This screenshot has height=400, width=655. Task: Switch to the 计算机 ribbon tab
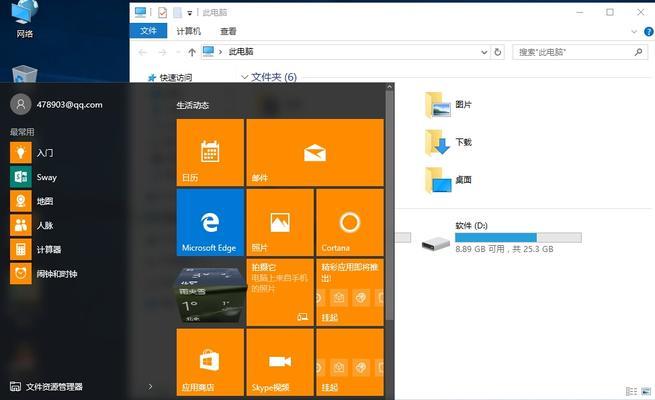188,31
